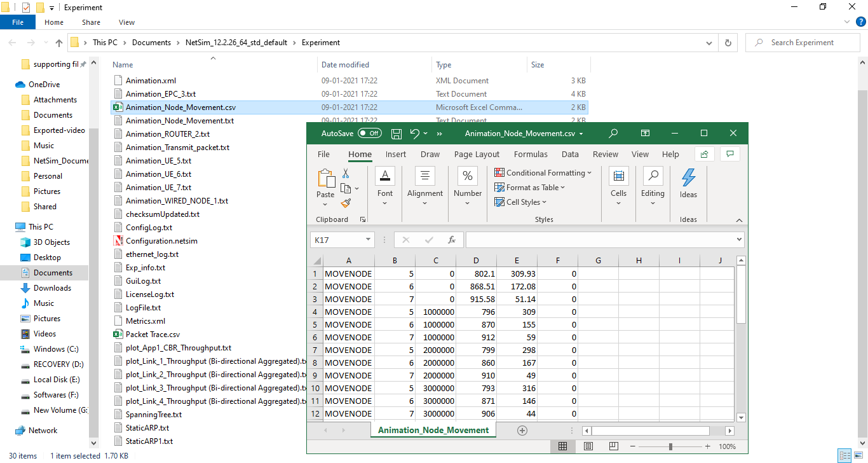Select Network in navigation pane
Viewport: 868px width, 463px height.
point(43,431)
